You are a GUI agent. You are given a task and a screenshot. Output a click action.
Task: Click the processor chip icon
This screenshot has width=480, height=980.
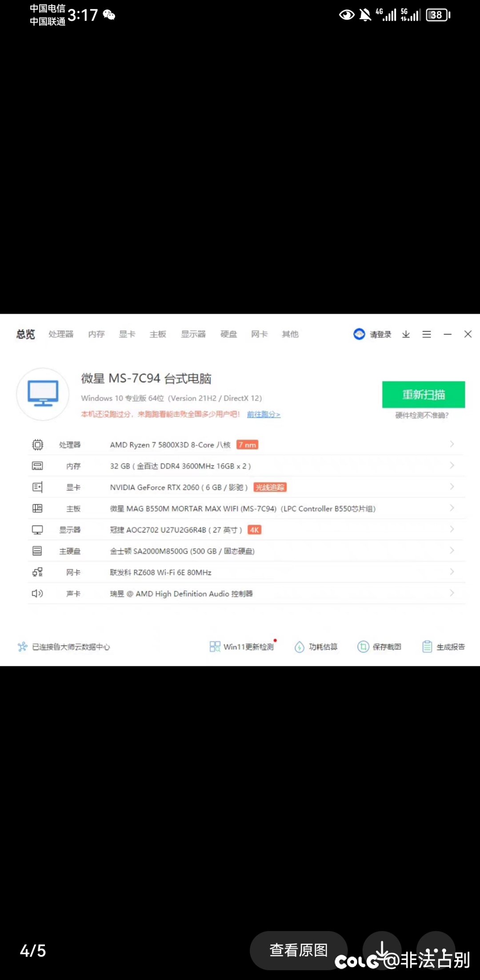[x=38, y=445]
